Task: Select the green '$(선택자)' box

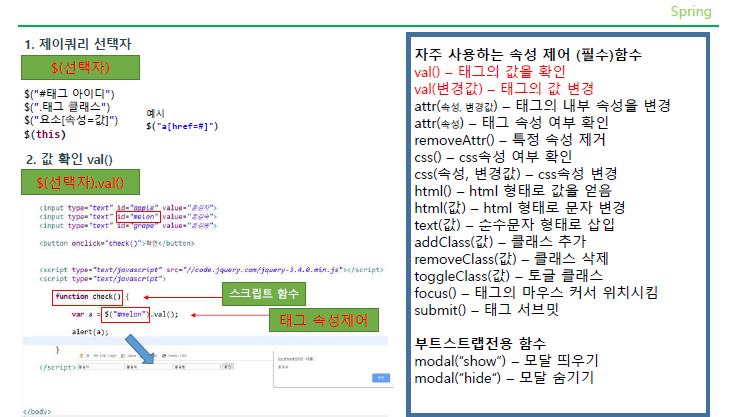Action: [x=80, y=68]
